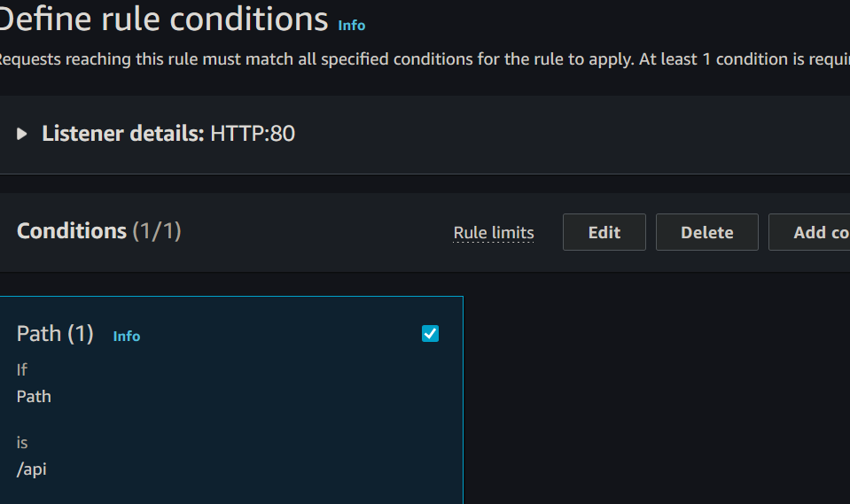Click the 'If' label in the Path card

coord(22,369)
